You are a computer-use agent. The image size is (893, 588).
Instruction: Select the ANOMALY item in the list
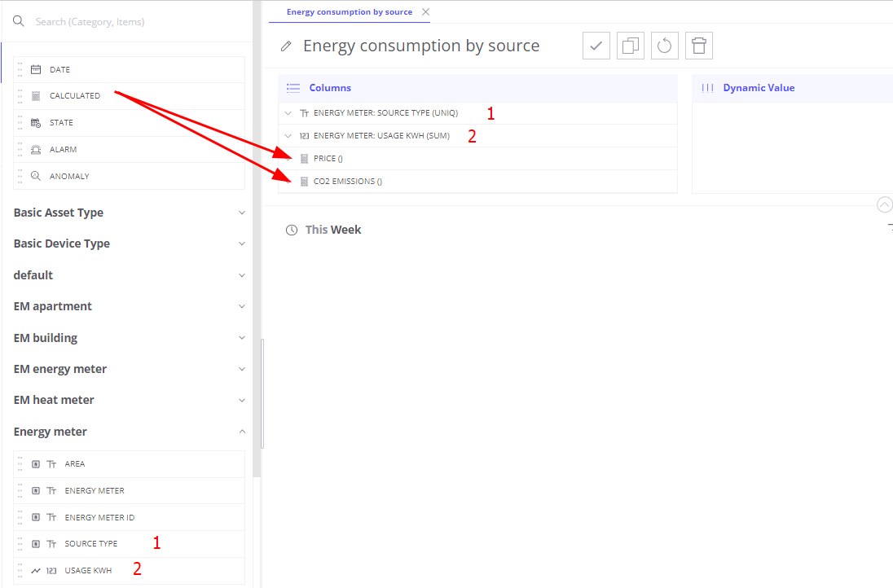[69, 177]
